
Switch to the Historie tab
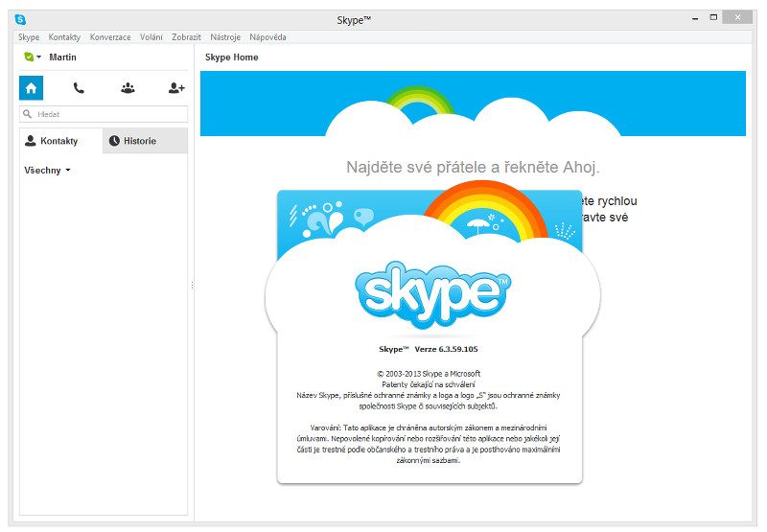pos(146,141)
